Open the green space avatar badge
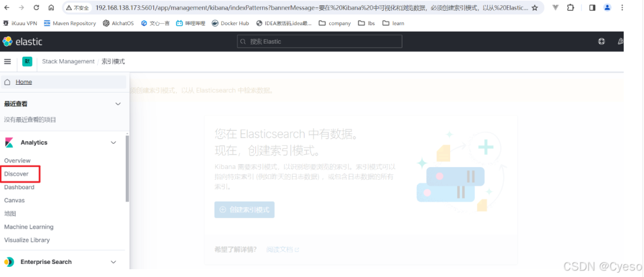Viewport: 644px width, 277px height. tap(27, 61)
